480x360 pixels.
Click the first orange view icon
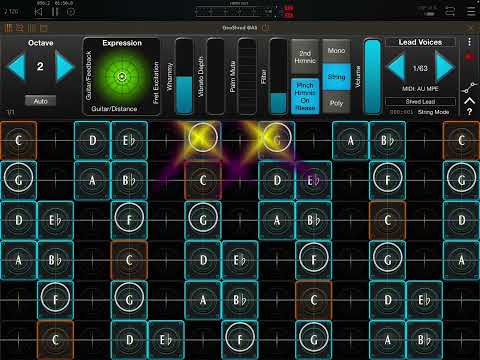coord(8,28)
